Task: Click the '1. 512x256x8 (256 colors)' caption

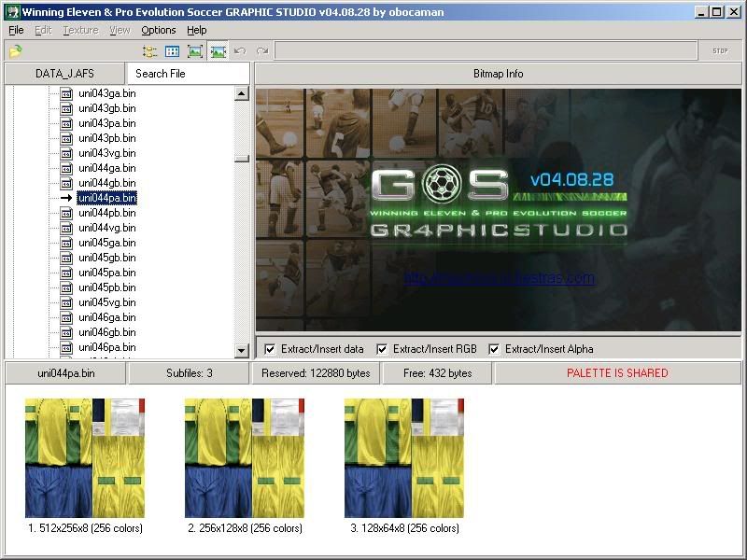Action: (85, 528)
